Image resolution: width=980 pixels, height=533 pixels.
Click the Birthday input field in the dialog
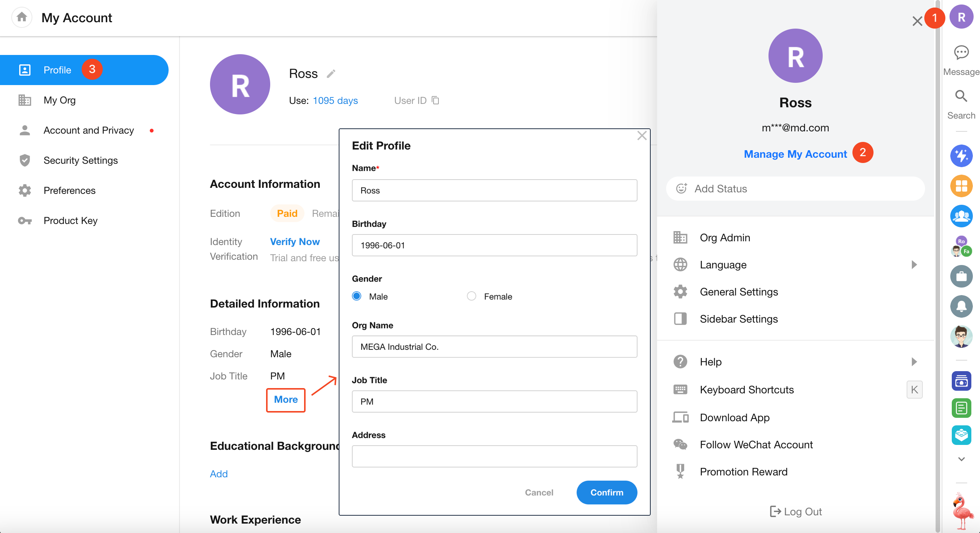[x=494, y=245]
